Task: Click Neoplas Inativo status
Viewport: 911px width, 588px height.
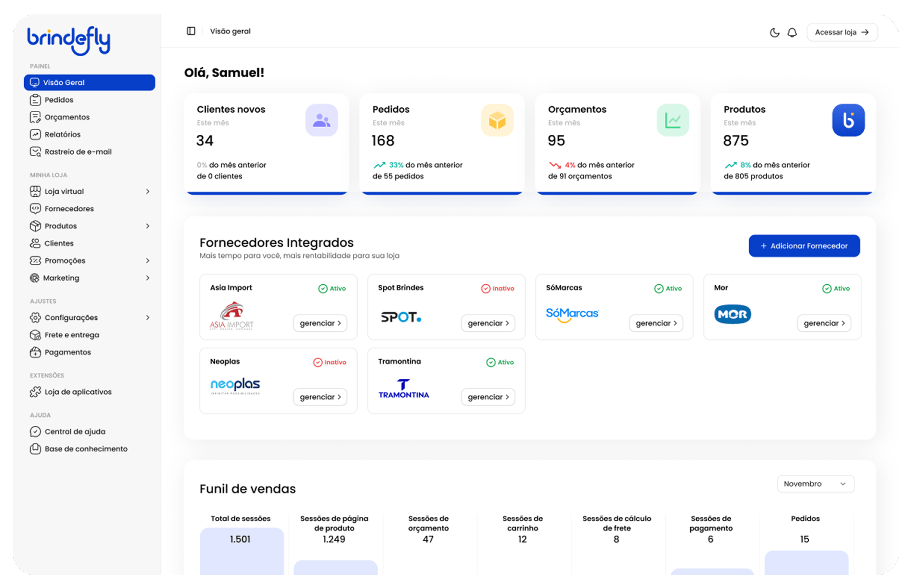Action: click(x=330, y=362)
